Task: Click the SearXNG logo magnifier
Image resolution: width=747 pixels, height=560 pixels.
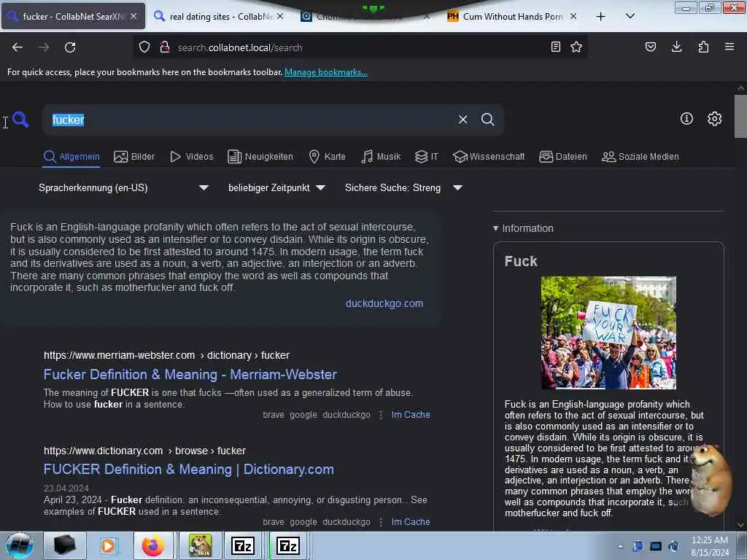Action: point(20,119)
